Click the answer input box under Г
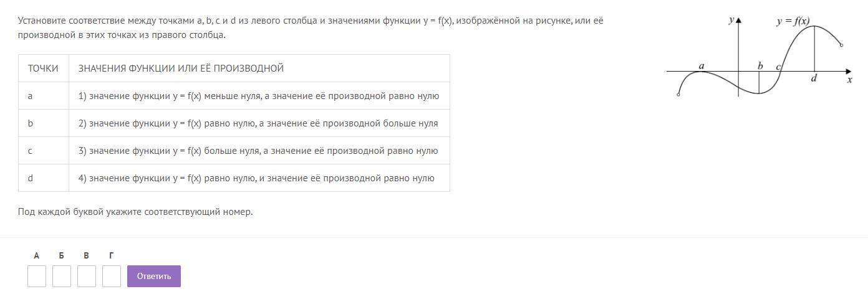 click(112, 276)
